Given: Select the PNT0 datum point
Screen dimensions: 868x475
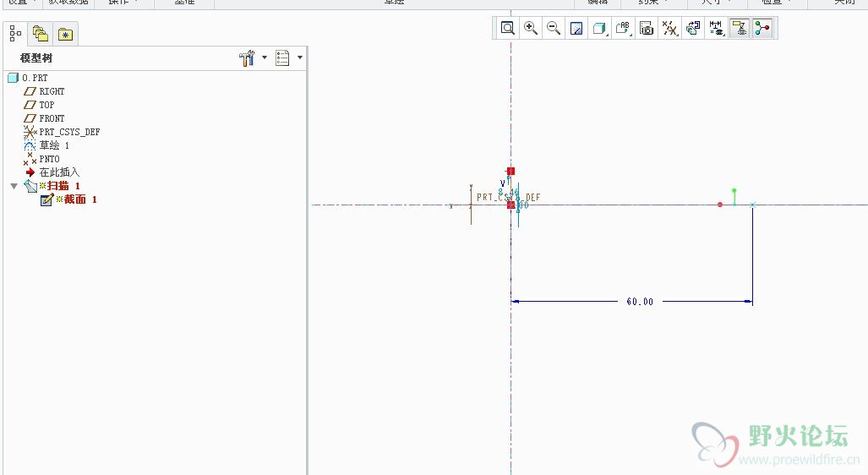Looking at the screenshot, I should [x=41, y=159].
